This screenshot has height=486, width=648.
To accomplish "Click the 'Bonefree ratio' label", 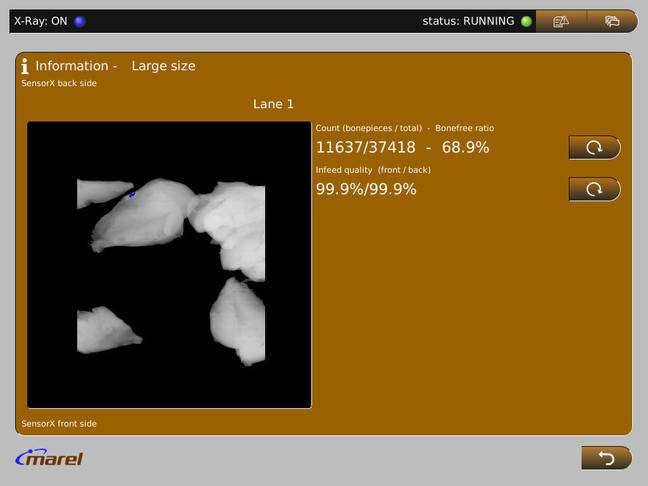I will coord(465,129).
